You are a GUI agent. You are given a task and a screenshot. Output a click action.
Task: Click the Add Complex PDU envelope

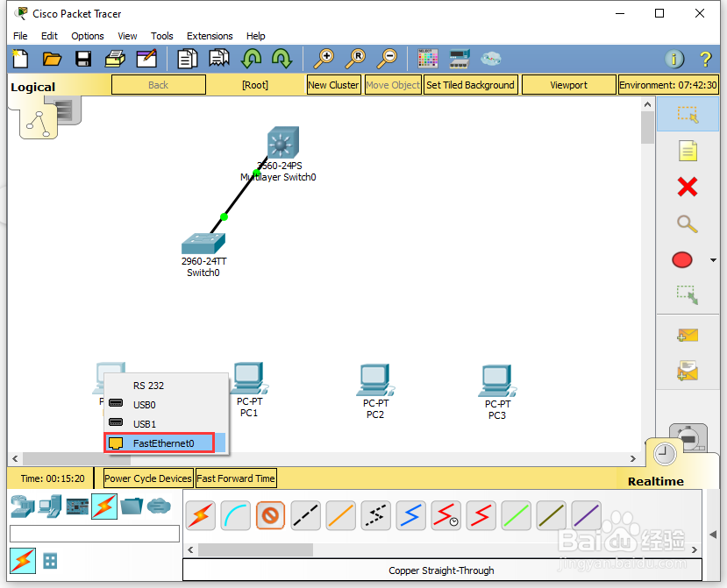tap(688, 371)
